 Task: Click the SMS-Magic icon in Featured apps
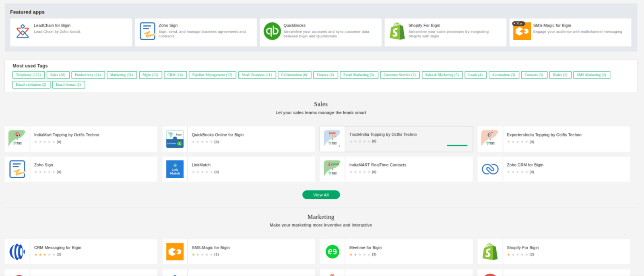[522, 31]
